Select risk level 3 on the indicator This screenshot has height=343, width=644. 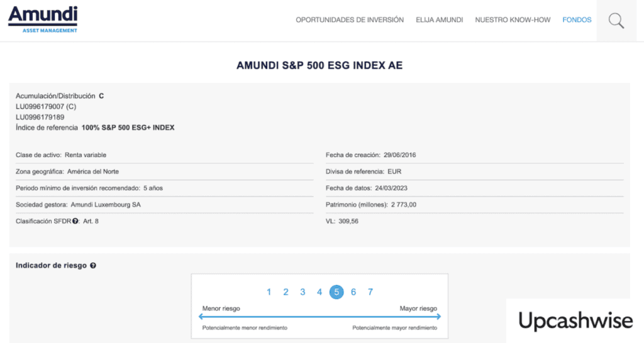click(x=303, y=292)
